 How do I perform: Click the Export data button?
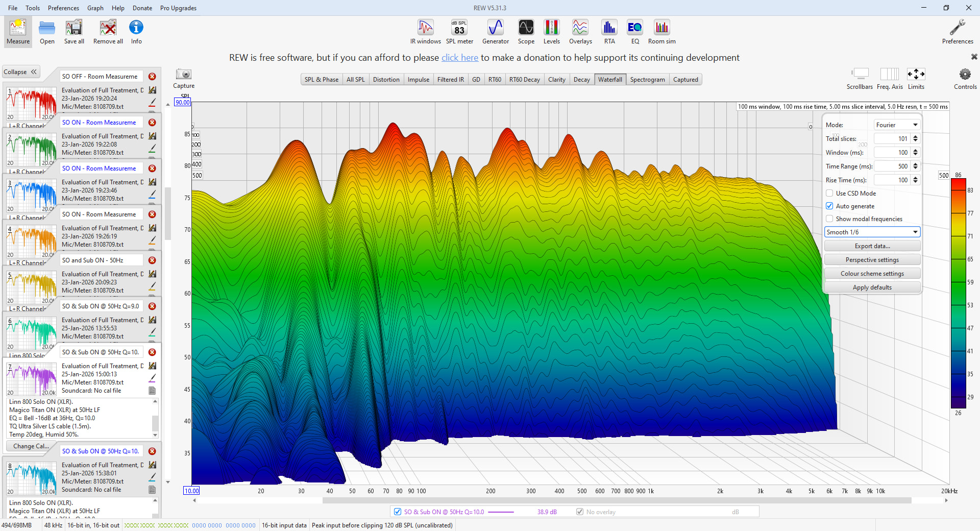click(872, 246)
